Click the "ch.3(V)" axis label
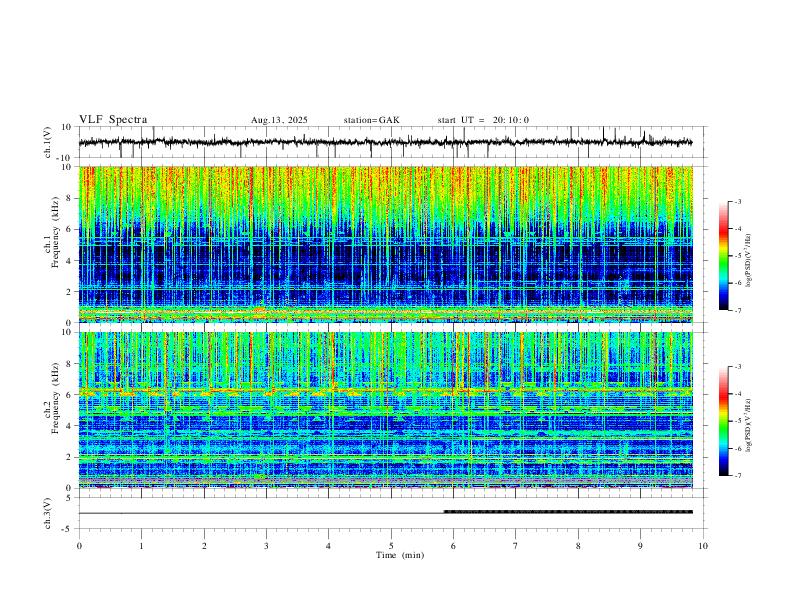792x612 pixels. click(48, 513)
